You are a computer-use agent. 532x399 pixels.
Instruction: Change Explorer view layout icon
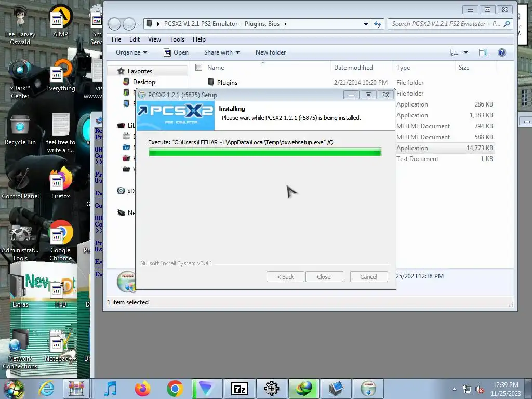pos(454,52)
